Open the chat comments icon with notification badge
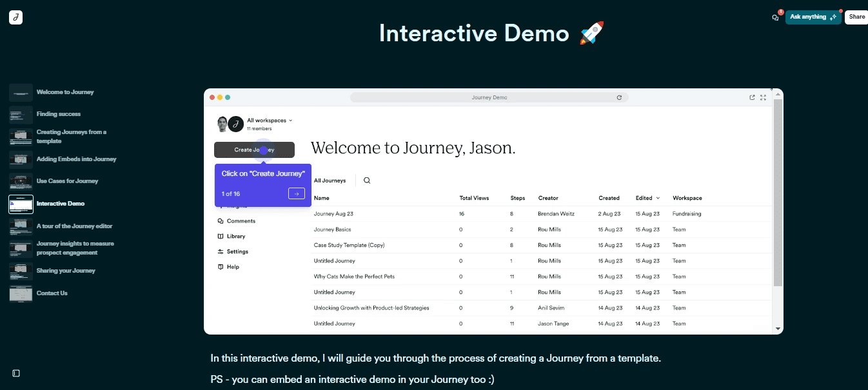 (x=775, y=17)
